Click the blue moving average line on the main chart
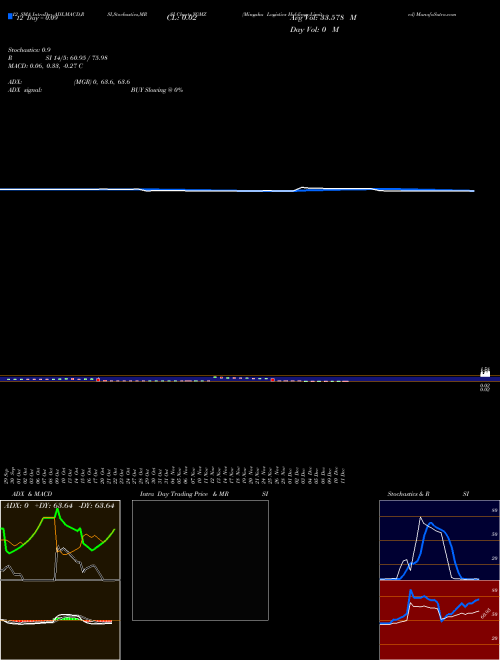500x660 pixels. coord(236,191)
